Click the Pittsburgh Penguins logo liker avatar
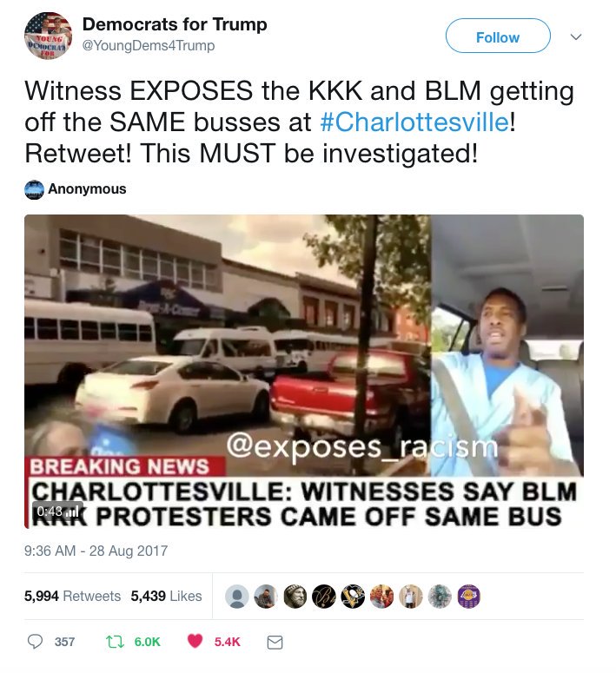The height and width of the screenshot is (673, 616). (x=353, y=596)
